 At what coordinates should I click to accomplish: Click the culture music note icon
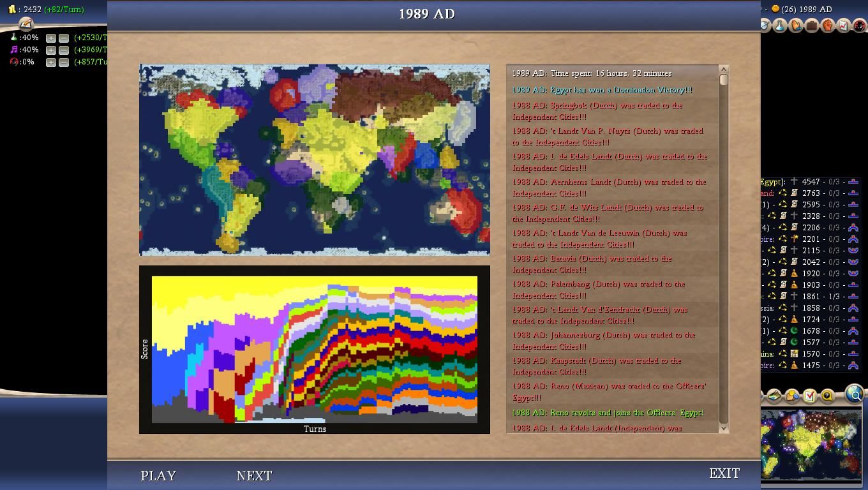click(14, 50)
